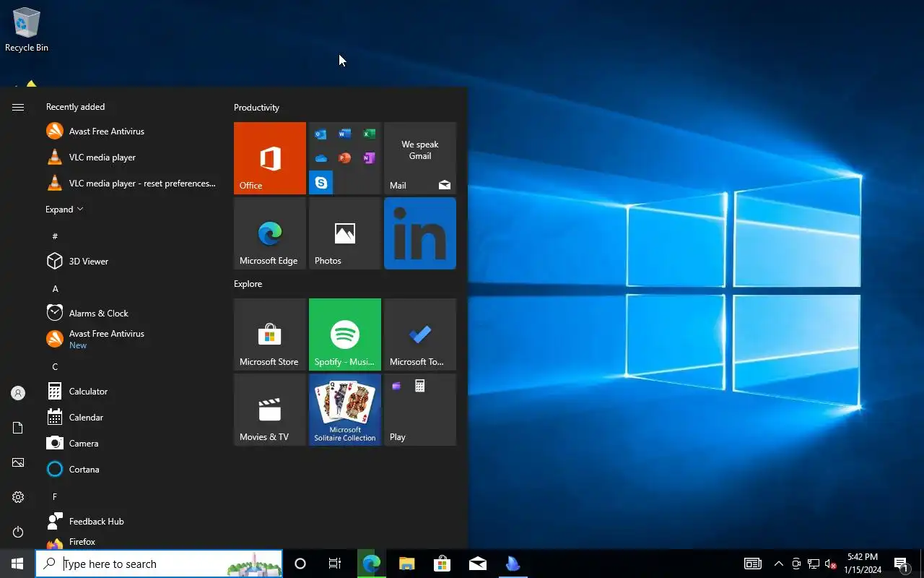Select the Explore group header
This screenshot has width=924, height=578.
(248, 284)
